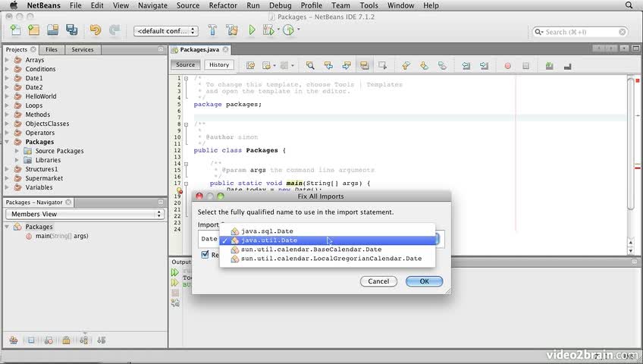This screenshot has width=643, height=364.
Task: Click the Profile Project icon
Action: (288, 30)
